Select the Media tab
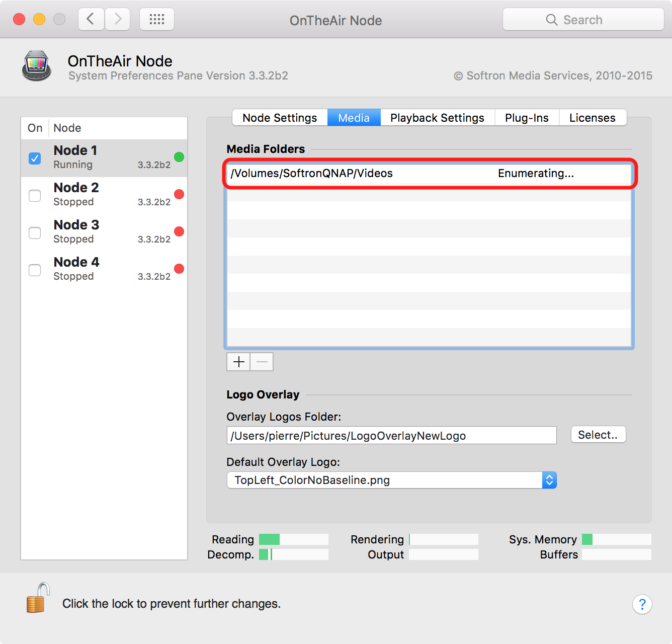672x644 pixels. point(354,118)
